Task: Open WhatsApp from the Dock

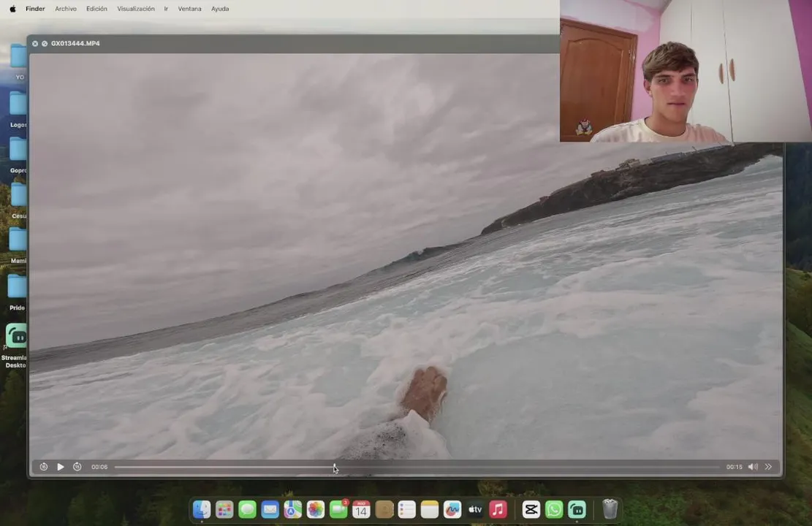Action: pos(554,509)
